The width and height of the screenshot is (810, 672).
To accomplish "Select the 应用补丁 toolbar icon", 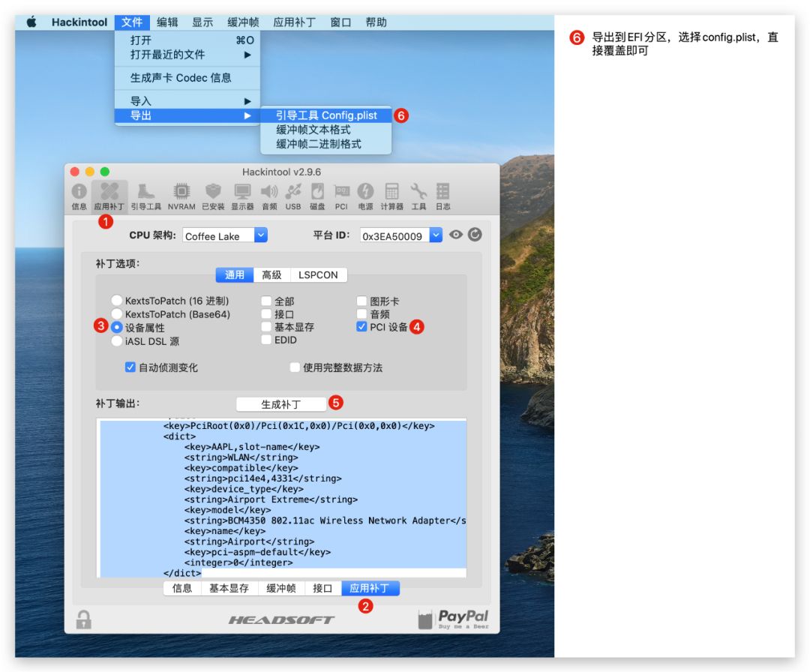I will (109, 196).
